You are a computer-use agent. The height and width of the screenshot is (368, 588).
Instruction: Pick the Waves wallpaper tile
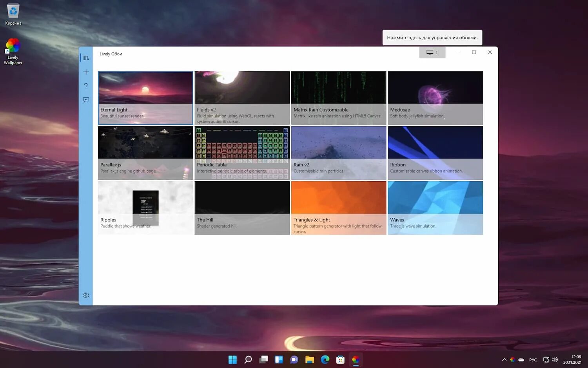coord(435,208)
